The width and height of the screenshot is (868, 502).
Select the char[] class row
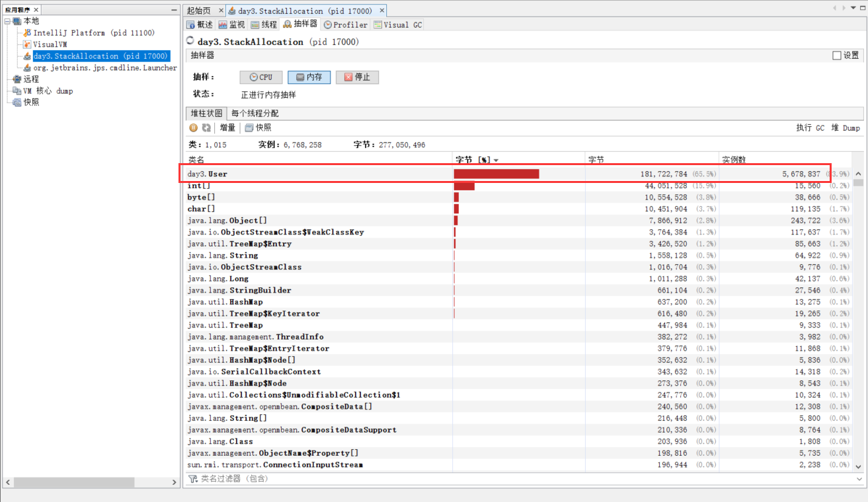point(520,209)
